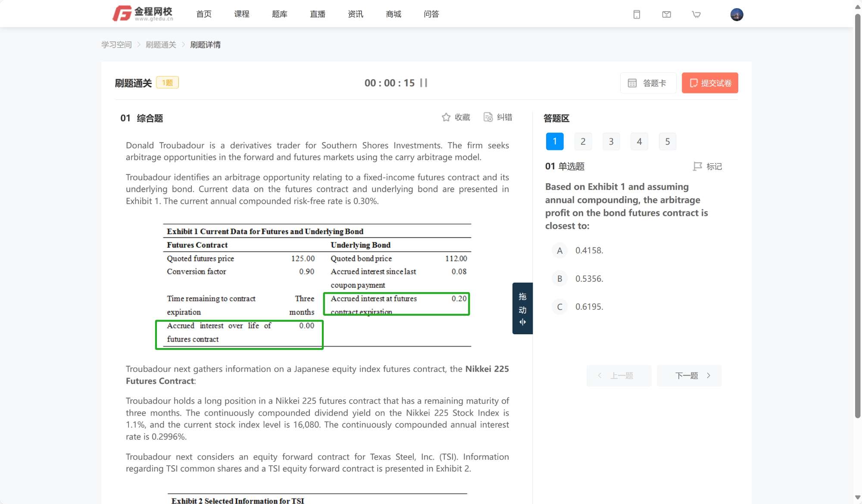This screenshot has height=504, width=862.
Task: Go to next question 下一题
Action: (689, 376)
